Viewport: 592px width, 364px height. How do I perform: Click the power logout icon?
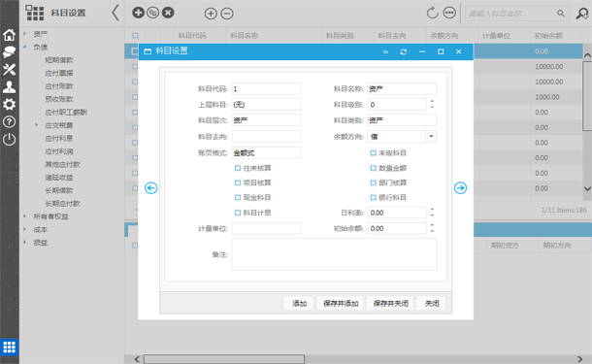point(9,140)
